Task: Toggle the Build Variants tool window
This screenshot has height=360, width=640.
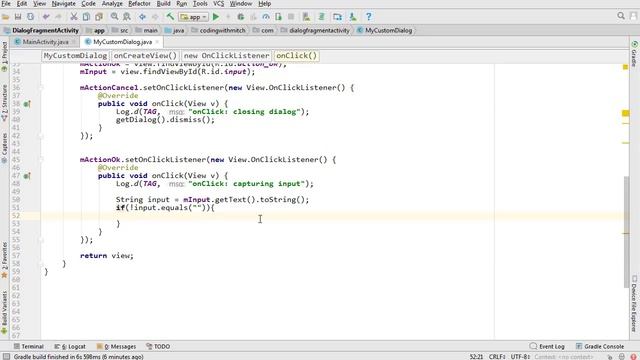Action: click(4, 313)
